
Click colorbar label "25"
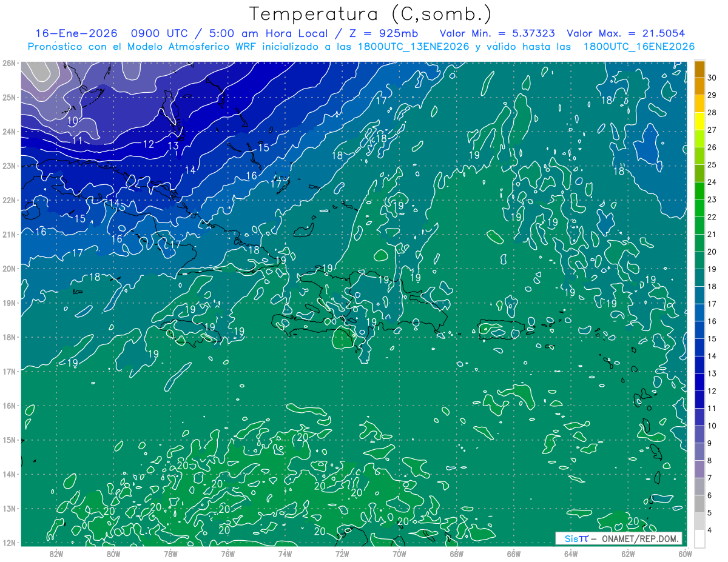[x=712, y=164]
